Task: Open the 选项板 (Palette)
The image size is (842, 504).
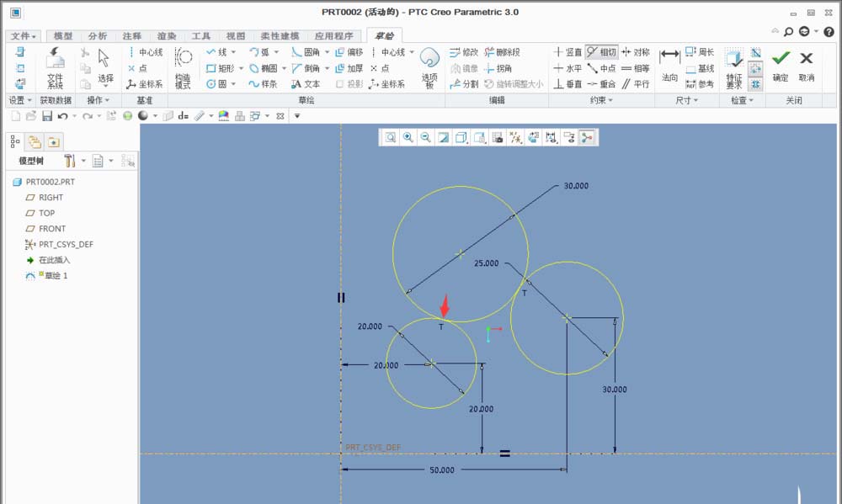Action: [429, 68]
